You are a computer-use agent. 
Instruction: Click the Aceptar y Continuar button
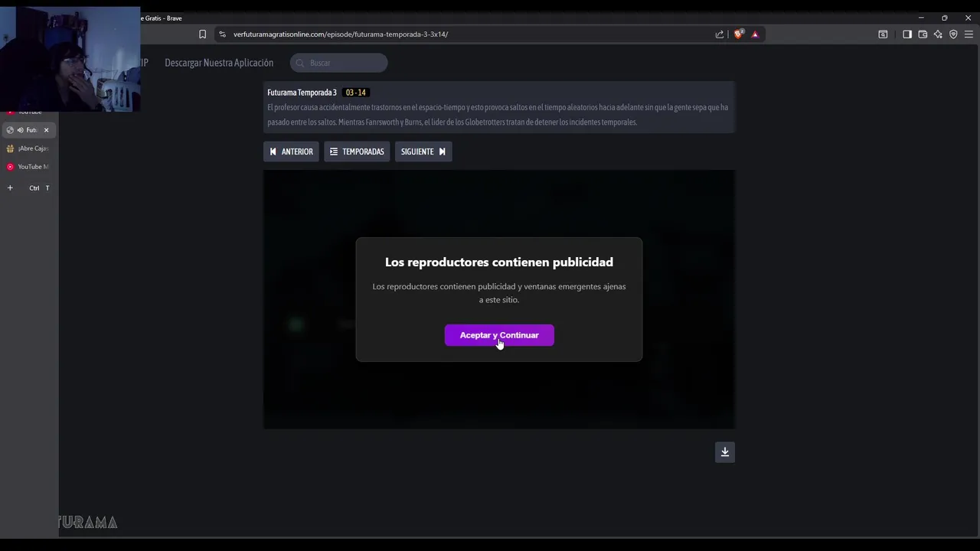coord(499,335)
